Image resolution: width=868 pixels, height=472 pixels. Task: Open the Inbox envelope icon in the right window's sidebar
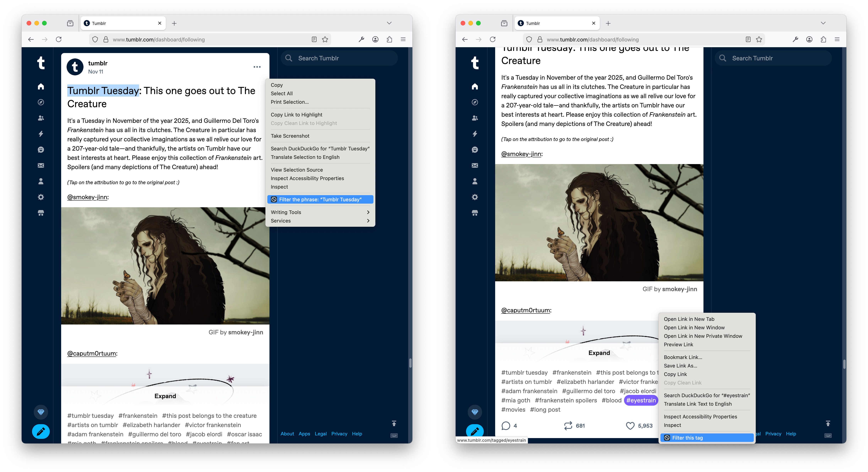tap(475, 165)
